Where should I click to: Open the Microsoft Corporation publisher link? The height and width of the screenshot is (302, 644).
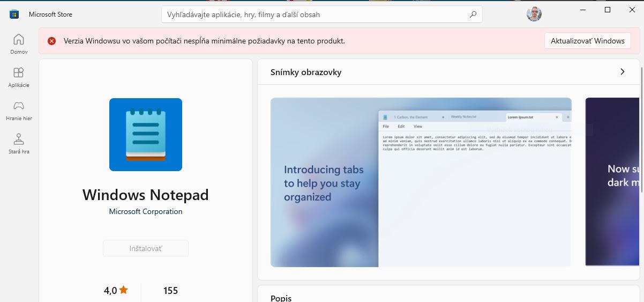coord(146,211)
